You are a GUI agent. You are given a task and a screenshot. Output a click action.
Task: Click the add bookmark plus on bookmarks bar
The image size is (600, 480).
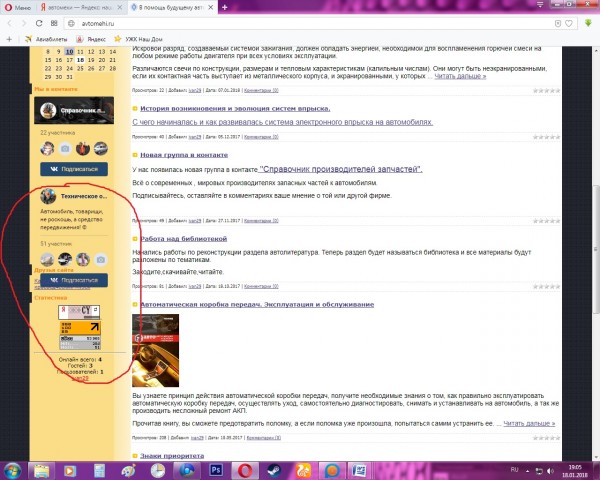pyautogui.click(x=9, y=39)
